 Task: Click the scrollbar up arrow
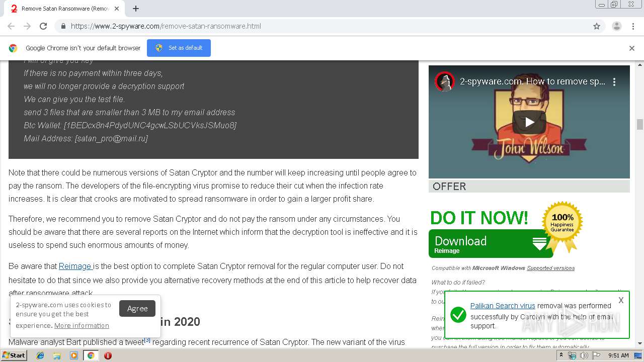click(640, 64)
